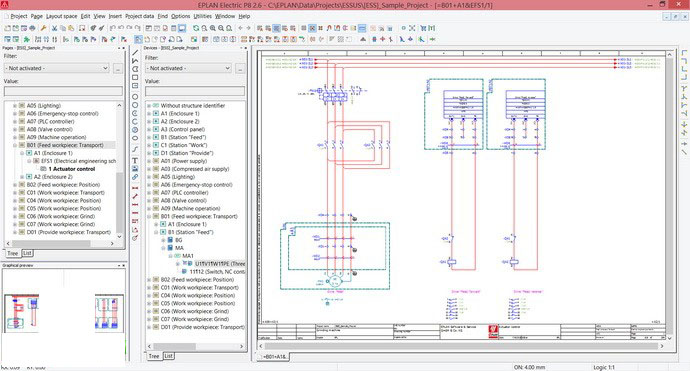Select the Polyline drawing tool
690x371 pixels.
pyautogui.click(x=135, y=61)
